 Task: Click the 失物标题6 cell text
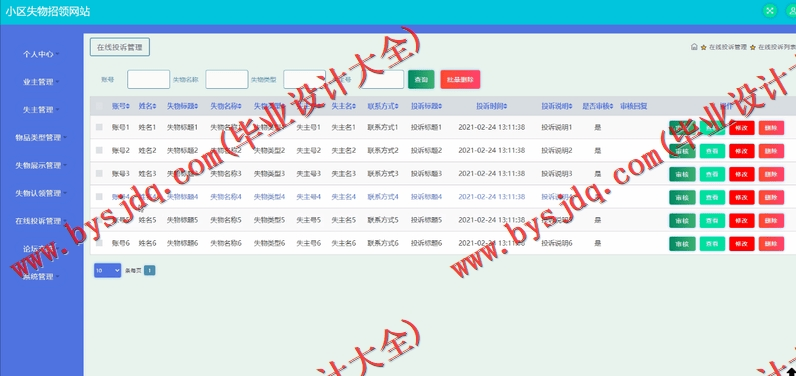click(x=182, y=243)
